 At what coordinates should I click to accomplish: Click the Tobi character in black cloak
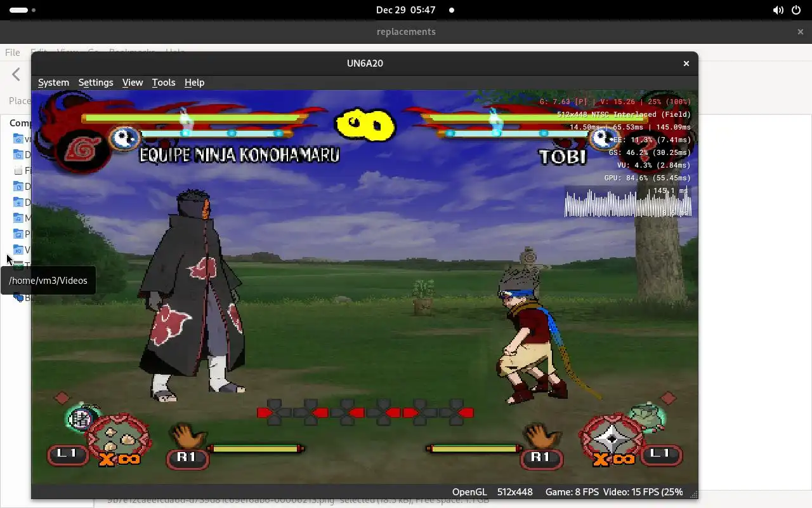(192, 295)
